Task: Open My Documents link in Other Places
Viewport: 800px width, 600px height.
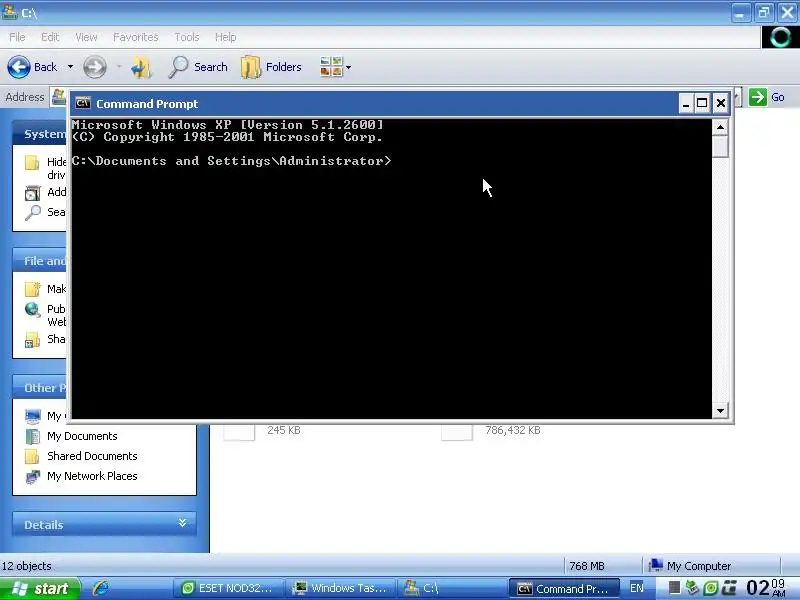Action: 82,436
